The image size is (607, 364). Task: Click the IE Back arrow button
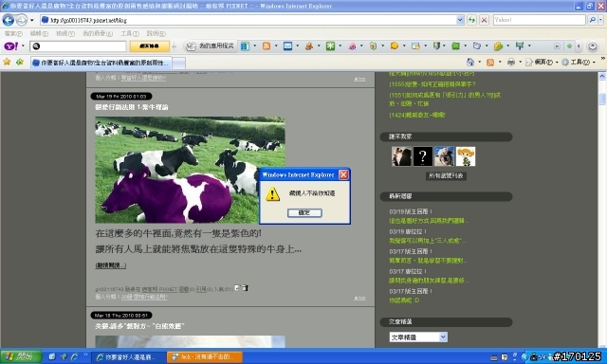(x=9, y=20)
